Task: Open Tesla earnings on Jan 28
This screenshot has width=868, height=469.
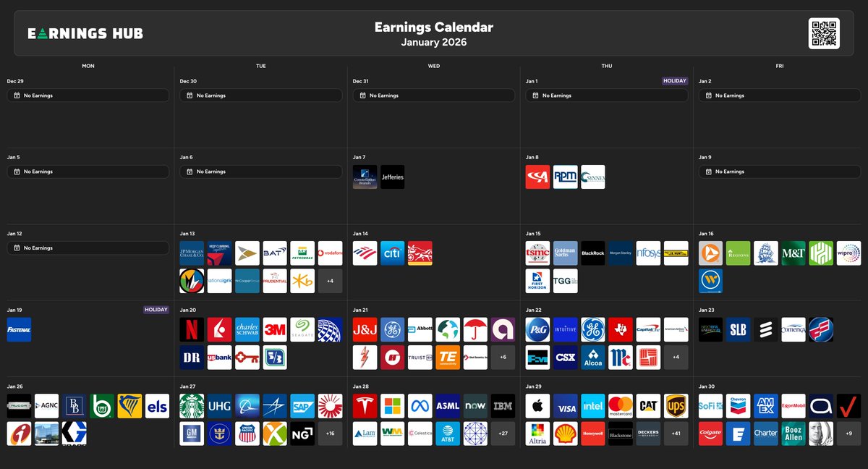Action: [x=365, y=406]
